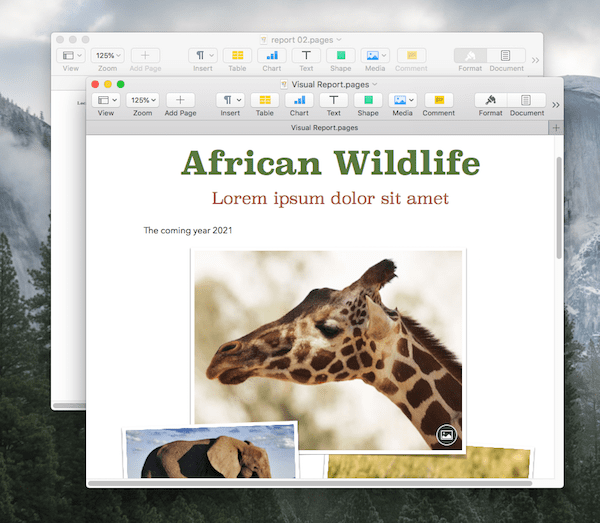Screen dimensions: 600x523
Task: Click the image placeholder icon on giraffe photo
Action: [447, 435]
